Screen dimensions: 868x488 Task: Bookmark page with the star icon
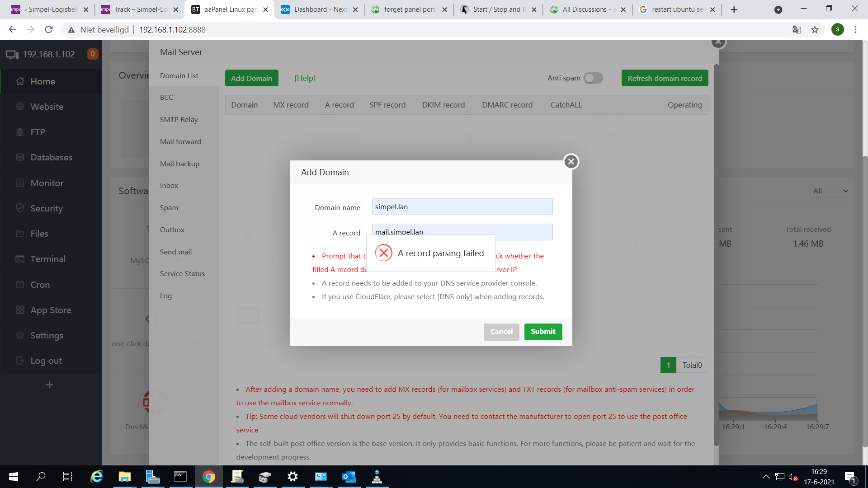point(815,30)
